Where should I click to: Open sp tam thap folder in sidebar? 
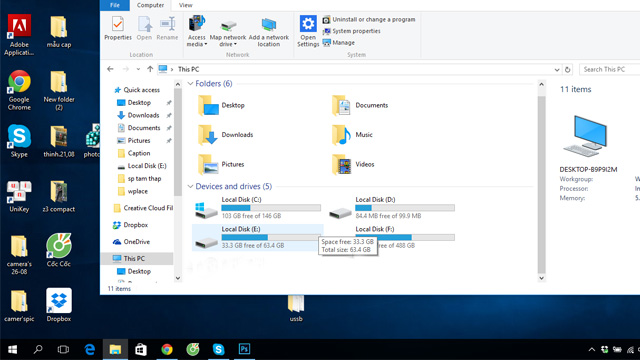click(144, 178)
